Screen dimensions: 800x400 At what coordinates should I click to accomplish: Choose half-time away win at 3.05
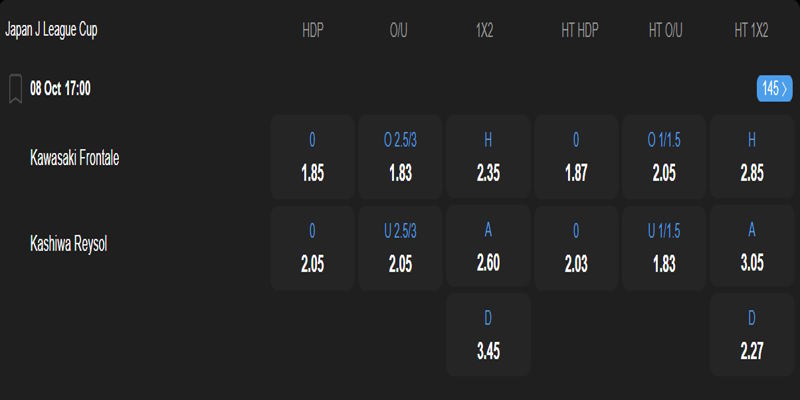coord(752,247)
